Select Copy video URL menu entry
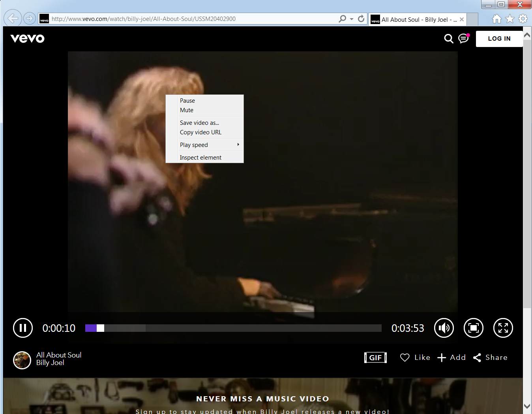The image size is (532, 414). pos(204,132)
